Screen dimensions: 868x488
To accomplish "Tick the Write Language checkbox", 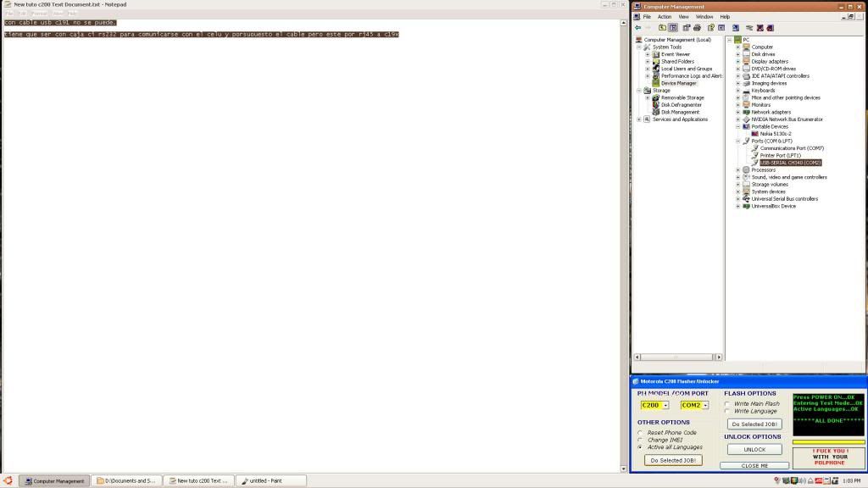I will pyautogui.click(x=726, y=412).
